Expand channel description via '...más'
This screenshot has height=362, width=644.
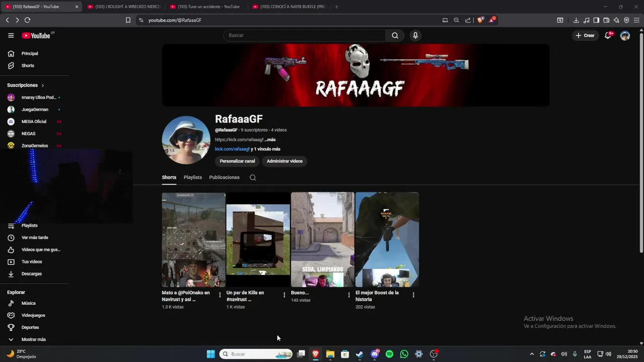click(x=270, y=140)
